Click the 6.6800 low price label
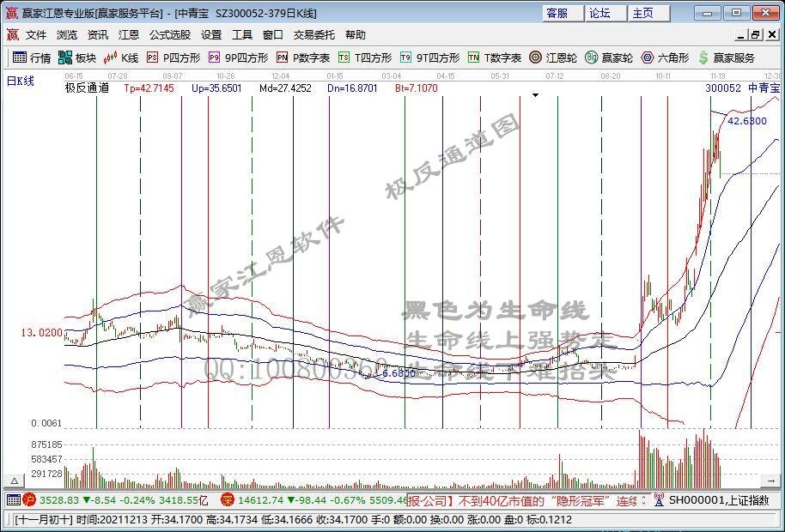Image resolution: width=785 pixels, height=532 pixels. pos(399,373)
